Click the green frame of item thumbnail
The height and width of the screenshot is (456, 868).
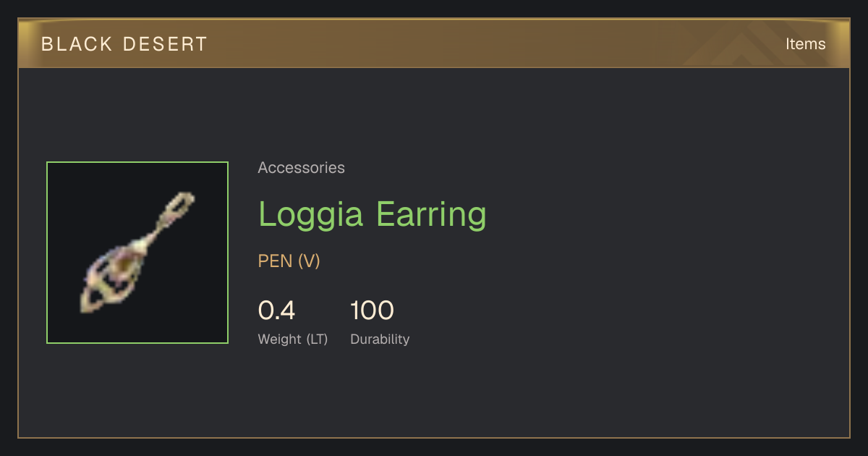137,162
